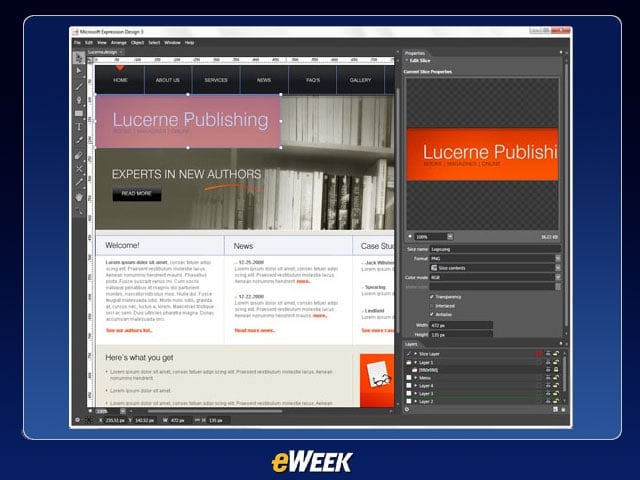The image size is (640, 480).
Task: Click the Layers panel options icon
Action: 407,409
